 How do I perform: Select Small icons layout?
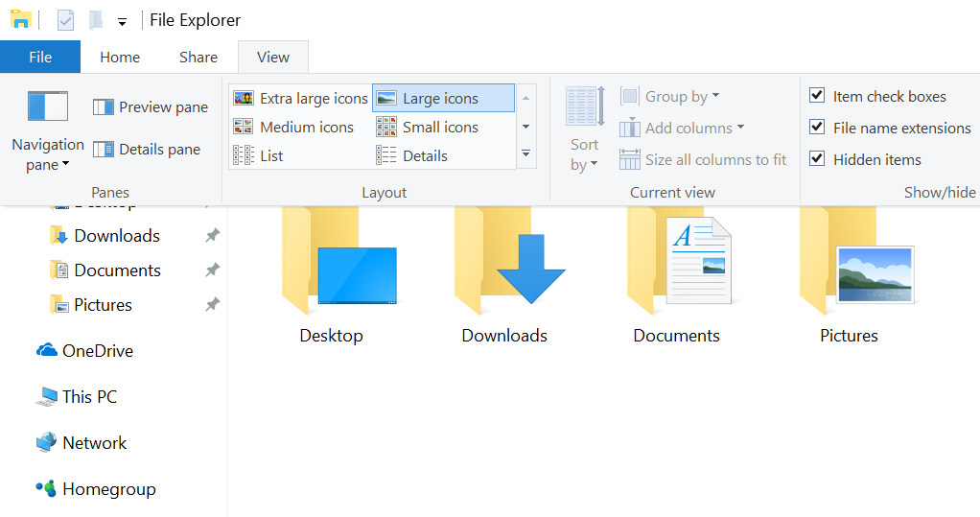click(428, 127)
